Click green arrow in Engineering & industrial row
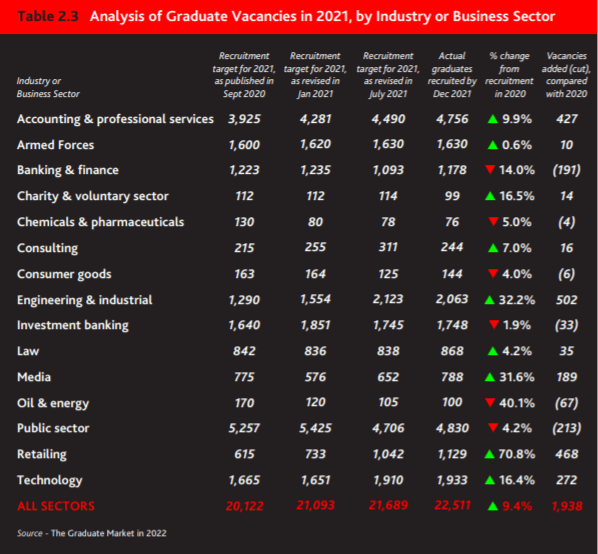This screenshot has width=598, height=554. coord(489,300)
